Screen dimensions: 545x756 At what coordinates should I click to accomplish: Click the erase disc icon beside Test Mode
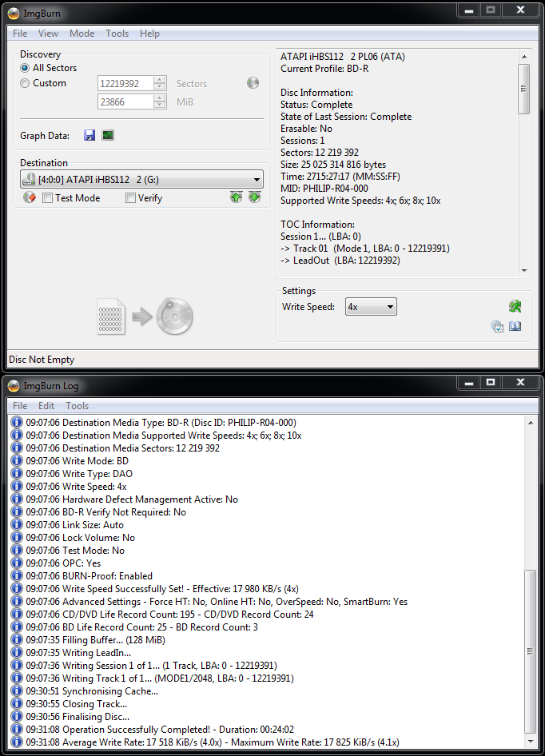pyautogui.click(x=30, y=197)
